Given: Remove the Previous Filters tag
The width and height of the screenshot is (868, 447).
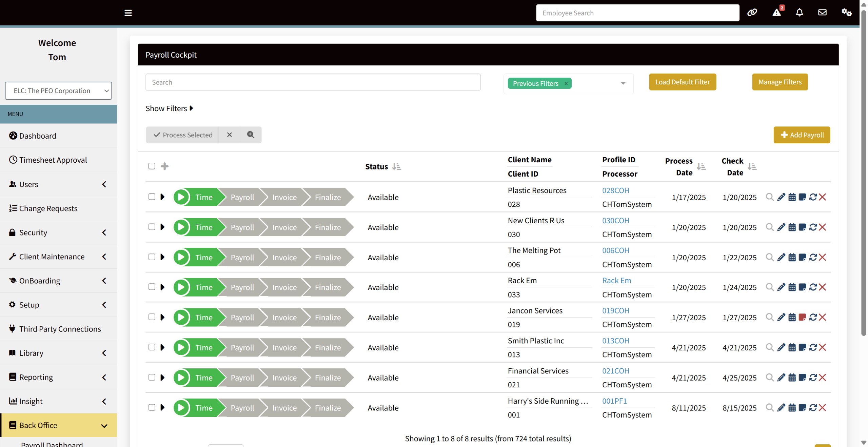Looking at the screenshot, I should [566, 83].
